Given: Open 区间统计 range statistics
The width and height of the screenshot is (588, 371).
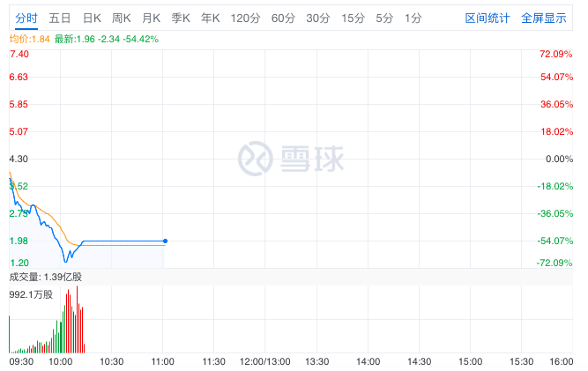Looking at the screenshot, I should tap(488, 18).
